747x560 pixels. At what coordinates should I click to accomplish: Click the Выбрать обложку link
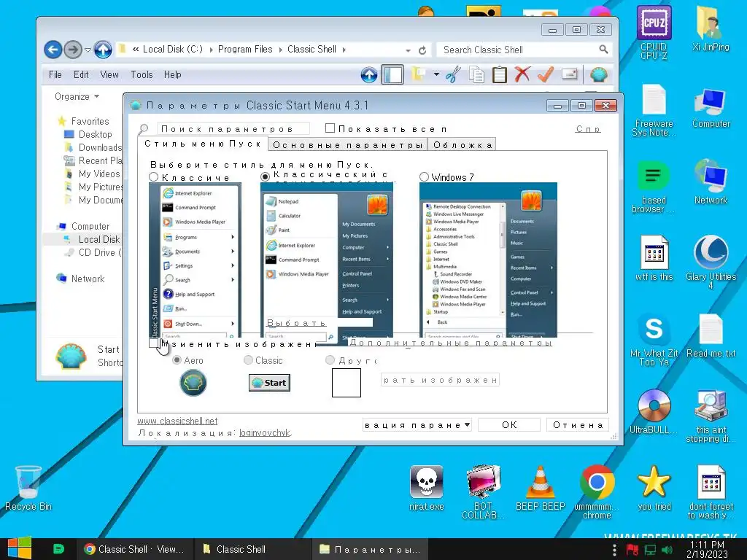(296, 323)
